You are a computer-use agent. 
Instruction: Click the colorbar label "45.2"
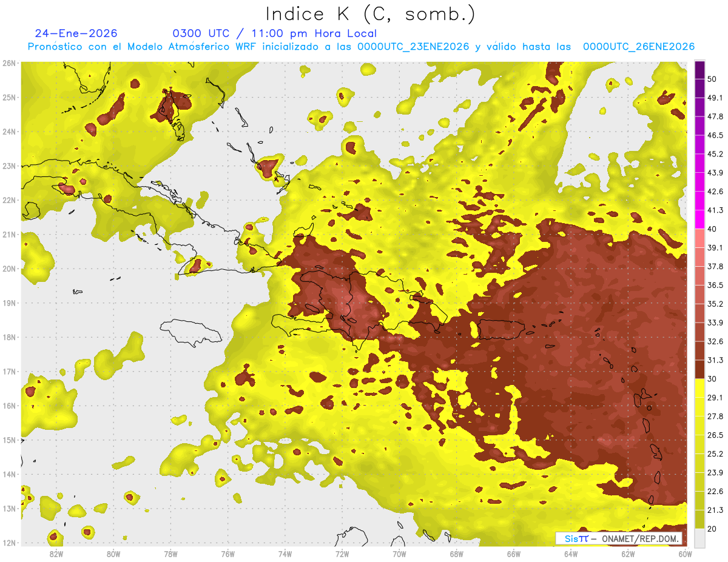point(715,154)
